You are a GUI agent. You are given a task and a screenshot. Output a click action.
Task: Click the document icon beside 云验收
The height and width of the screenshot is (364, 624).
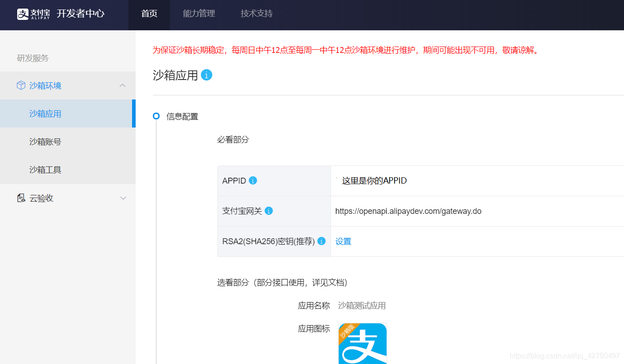click(21, 198)
